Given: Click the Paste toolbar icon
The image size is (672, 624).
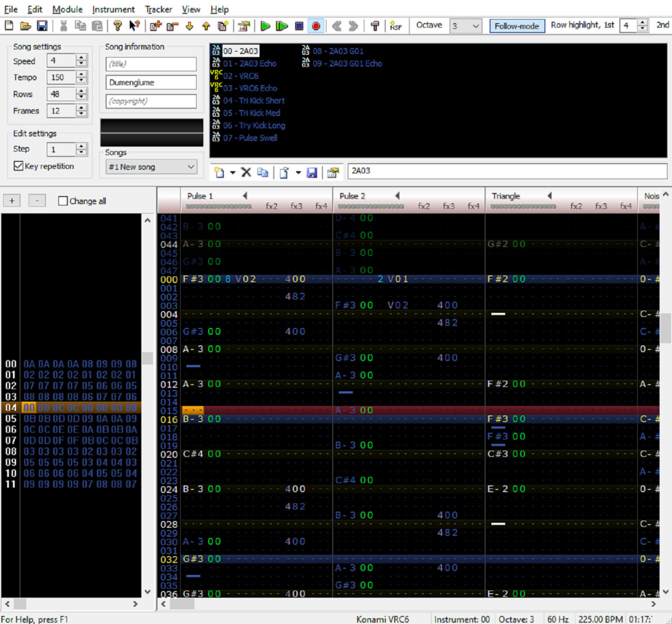Looking at the screenshot, I should [97, 26].
